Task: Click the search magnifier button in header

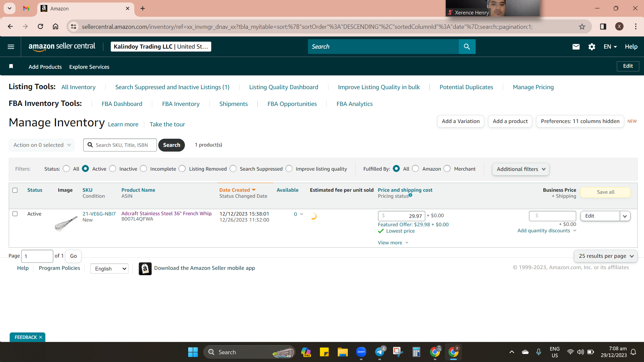Action: click(467, 47)
